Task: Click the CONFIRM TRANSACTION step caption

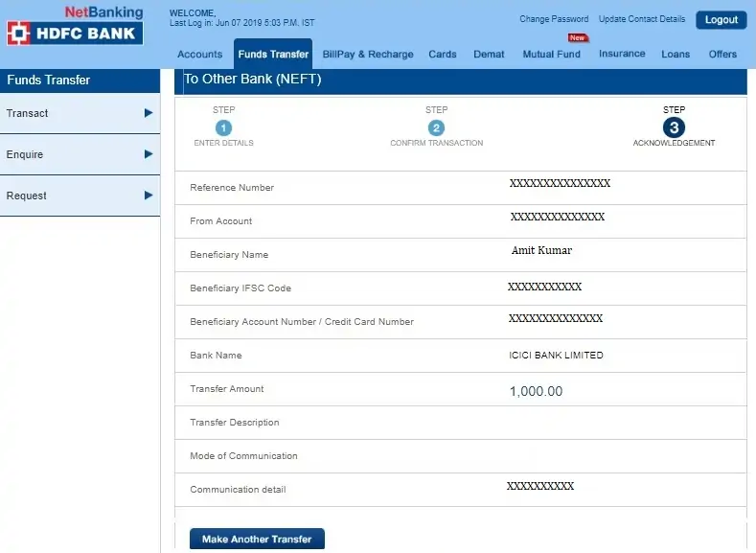Action: point(436,143)
